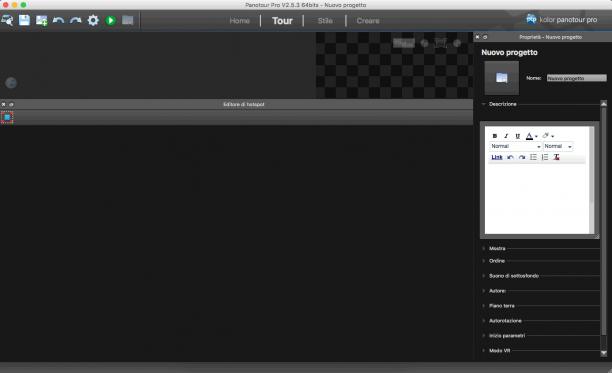This screenshot has width=612, height=373.
Task: Click the add panorama image icon
Action: coord(41,20)
